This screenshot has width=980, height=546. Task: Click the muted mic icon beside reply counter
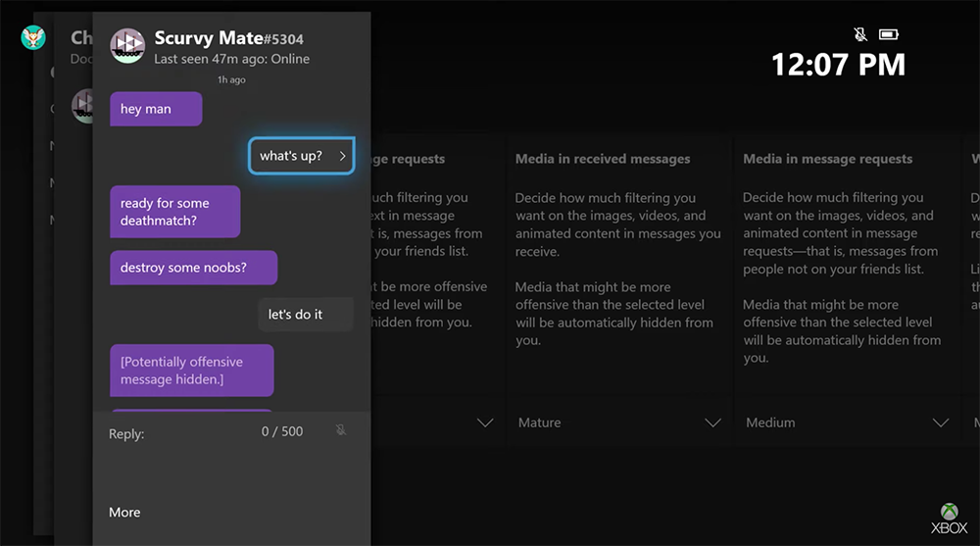tap(341, 429)
